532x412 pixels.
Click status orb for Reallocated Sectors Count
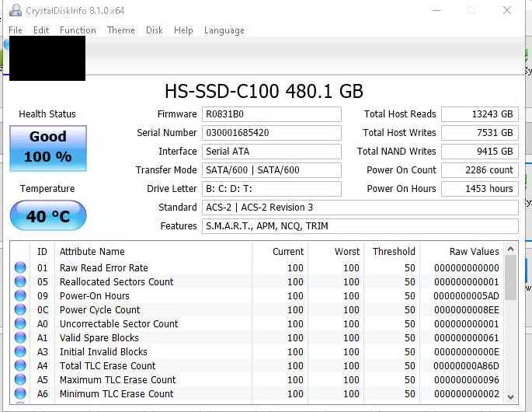[x=20, y=281]
